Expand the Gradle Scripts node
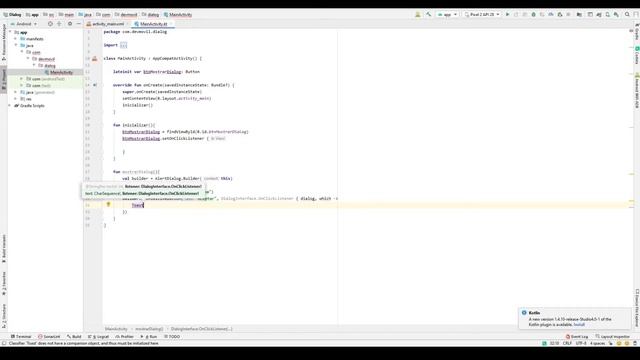The height and width of the screenshot is (360, 640). pyautogui.click(x=10, y=105)
